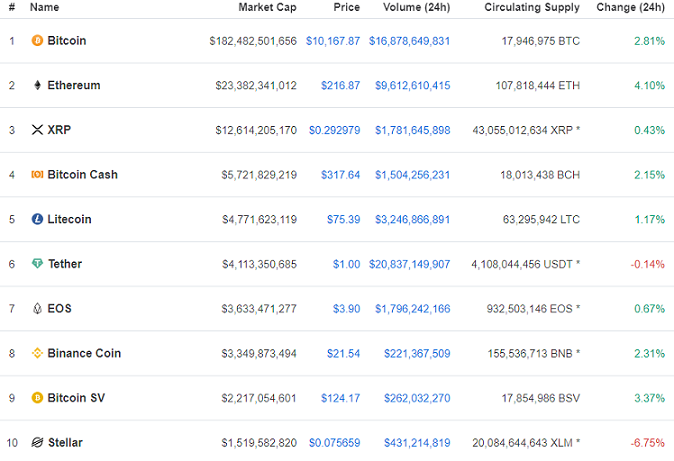The image size is (674, 461).
Task: Click Bitcoin price $10,167.87
Action: click(x=333, y=41)
